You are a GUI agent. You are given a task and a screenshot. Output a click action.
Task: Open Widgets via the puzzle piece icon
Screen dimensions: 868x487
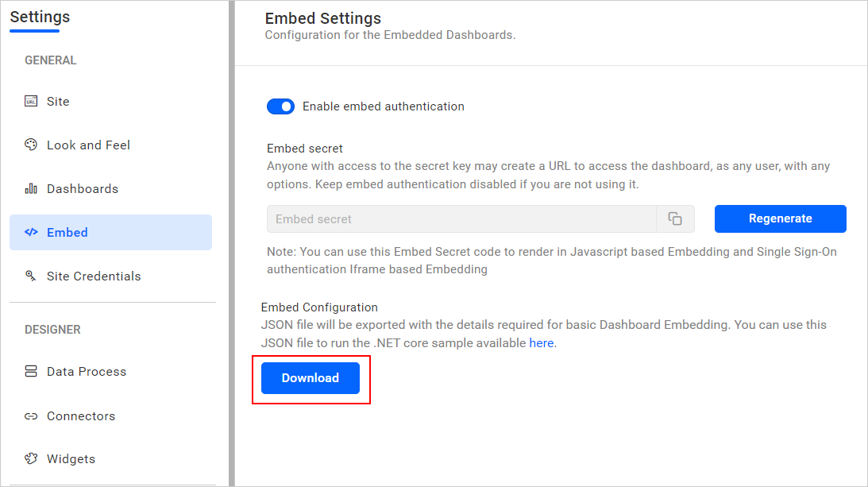tap(31, 458)
